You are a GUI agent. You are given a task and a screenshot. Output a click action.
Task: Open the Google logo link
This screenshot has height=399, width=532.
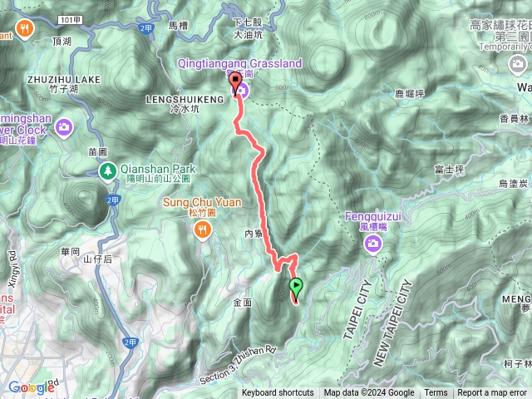tap(32, 387)
